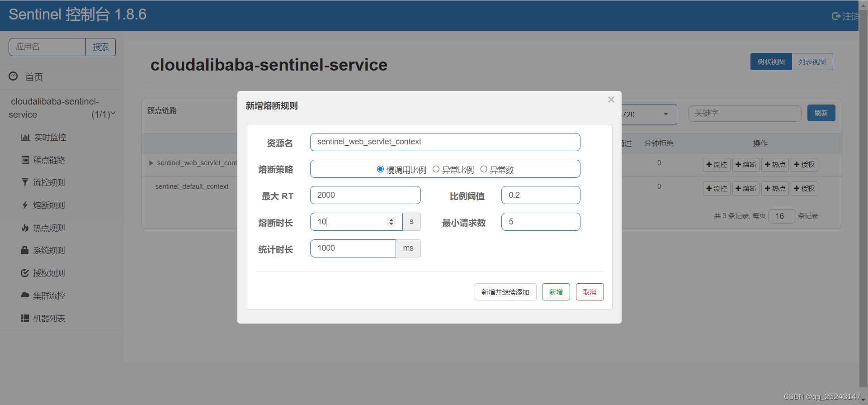This screenshot has height=405, width=868.
Task: Expand the sentinel_web_servlet_context tree row
Action: (x=151, y=163)
